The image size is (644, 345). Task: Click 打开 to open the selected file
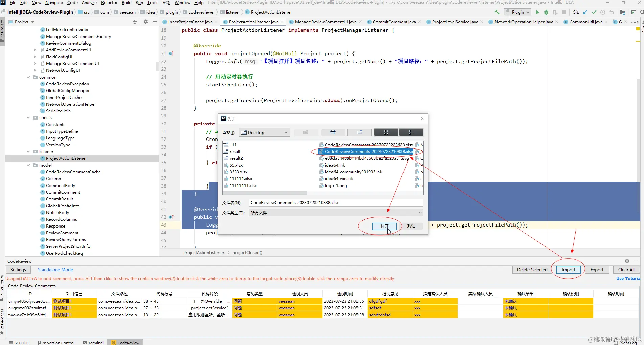pyautogui.click(x=384, y=227)
